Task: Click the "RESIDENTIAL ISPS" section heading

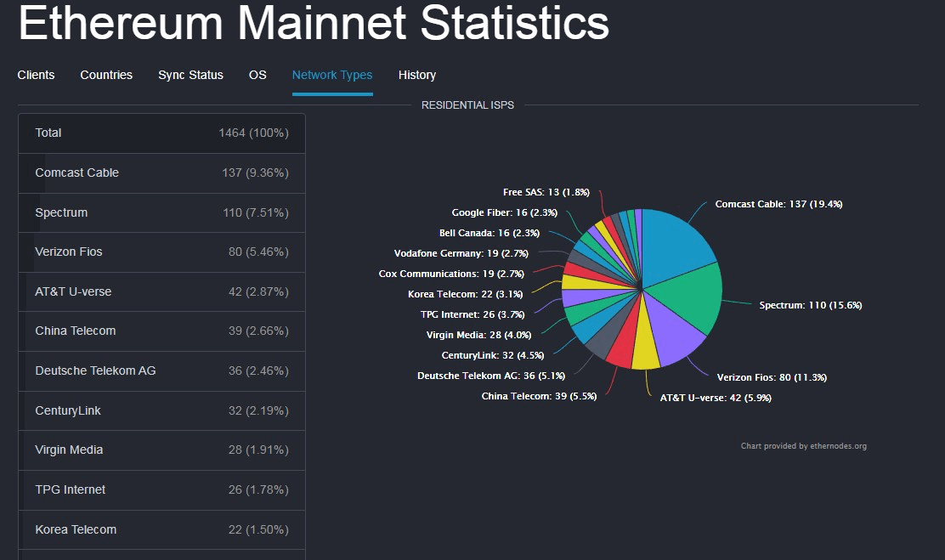Action: (x=467, y=105)
